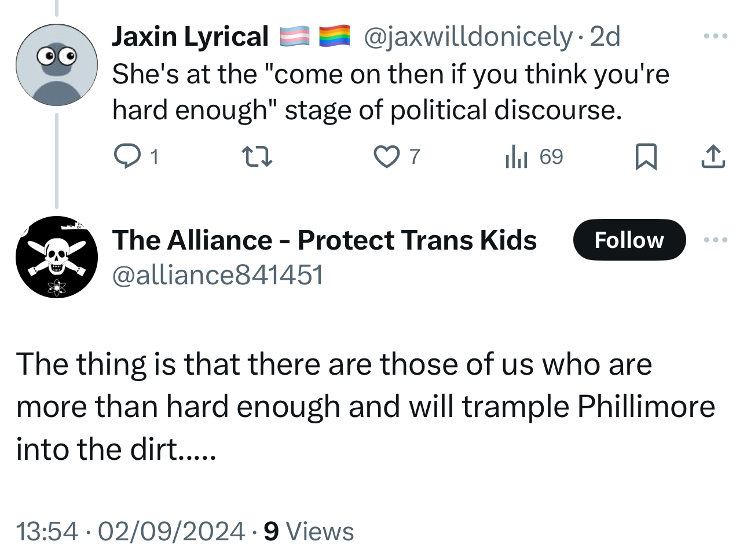The width and height of the screenshot is (747, 560).
Task: Open the 9 Views count
Action: coord(309,531)
